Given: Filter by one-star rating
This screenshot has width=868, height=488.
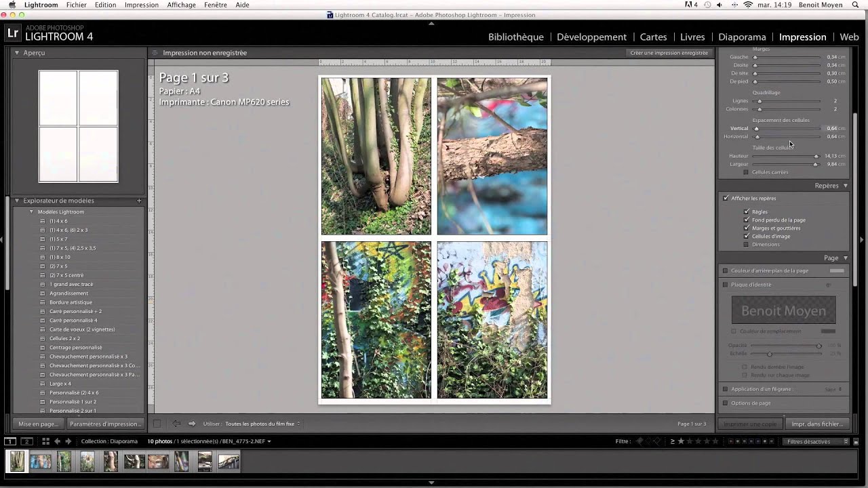Looking at the screenshot, I should [x=681, y=441].
